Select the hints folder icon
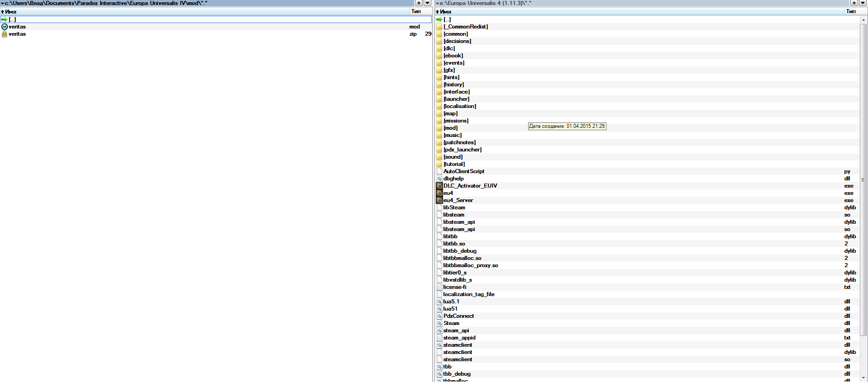Viewport: 868px width, 382px height. pos(439,77)
